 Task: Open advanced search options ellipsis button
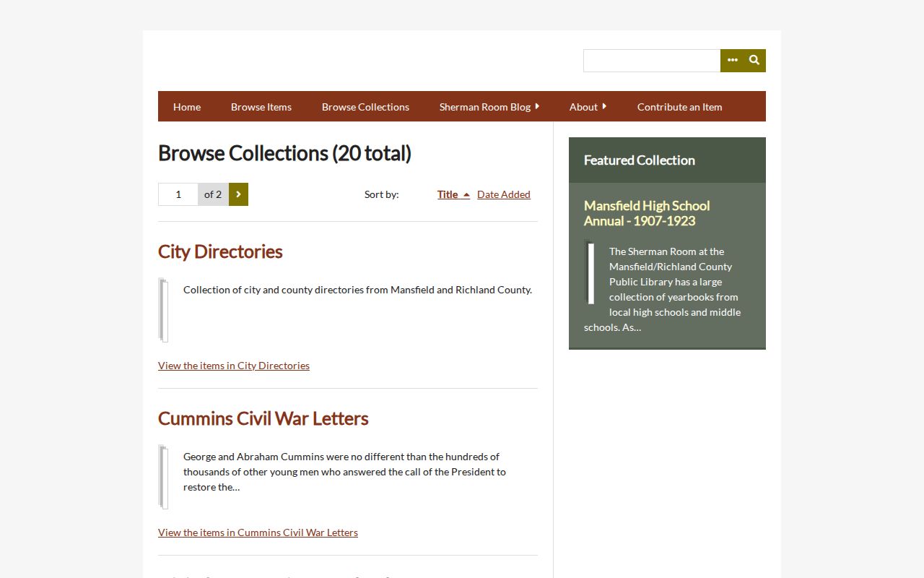pyautogui.click(x=732, y=61)
